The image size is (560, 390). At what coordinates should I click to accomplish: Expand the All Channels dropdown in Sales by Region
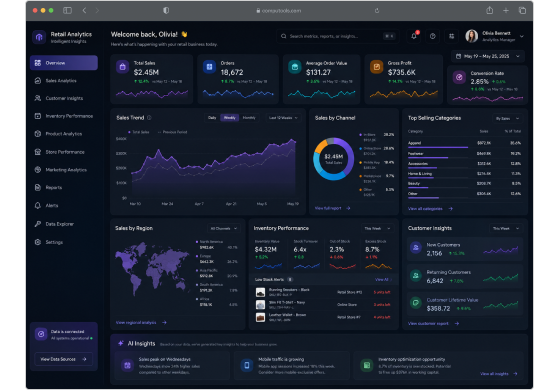[x=224, y=228]
